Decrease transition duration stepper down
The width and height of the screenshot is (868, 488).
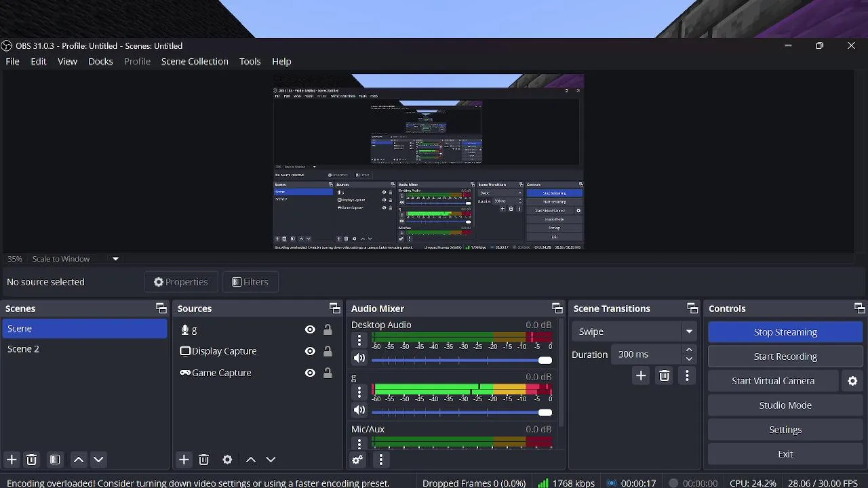coord(689,359)
